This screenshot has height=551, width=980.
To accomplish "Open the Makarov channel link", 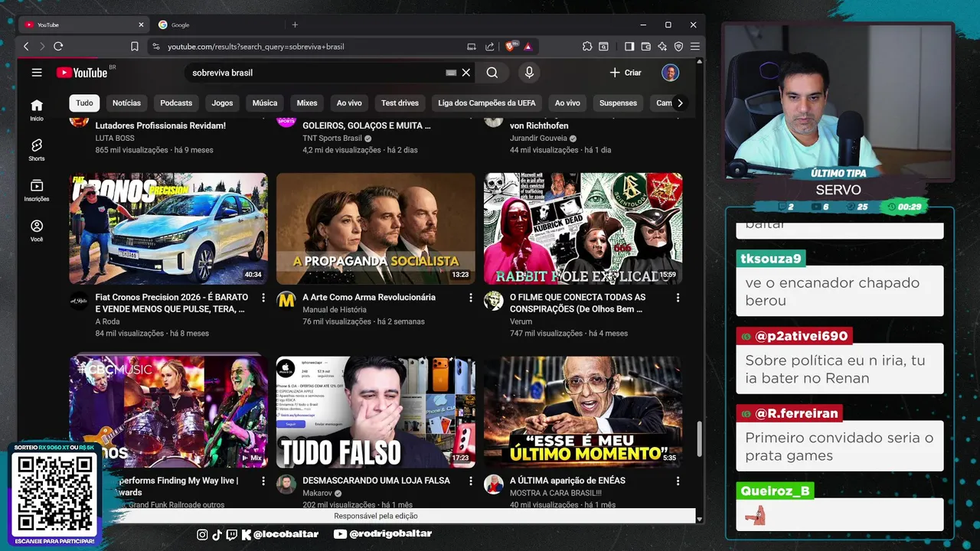I will pos(318,494).
